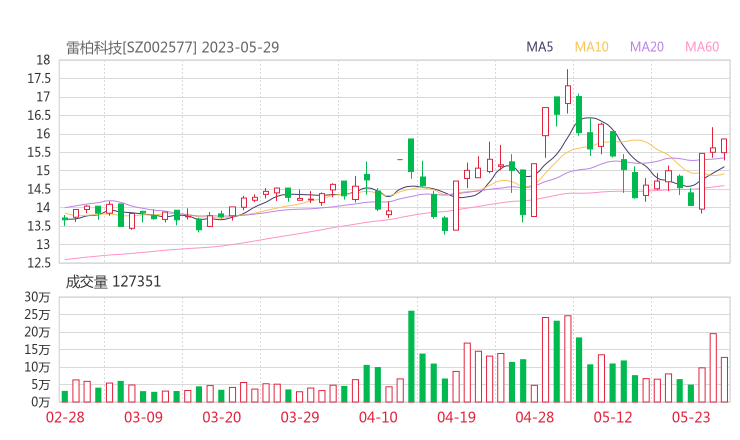This screenshot has height=440, width=740.
Task: Click the highest red candlestick near 17.5
Action: point(568,94)
